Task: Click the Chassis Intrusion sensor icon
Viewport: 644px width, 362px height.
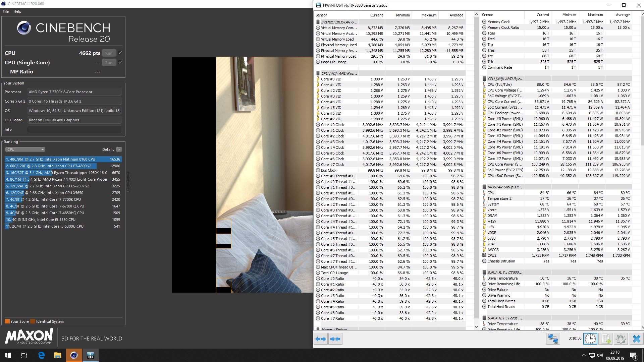Action: click(484, 261)
